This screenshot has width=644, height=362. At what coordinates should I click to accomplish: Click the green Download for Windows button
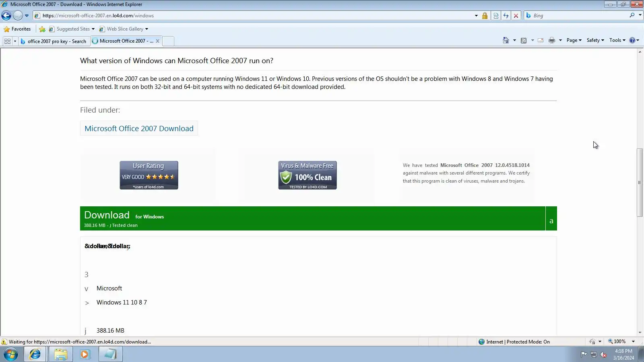coord(313,218)
